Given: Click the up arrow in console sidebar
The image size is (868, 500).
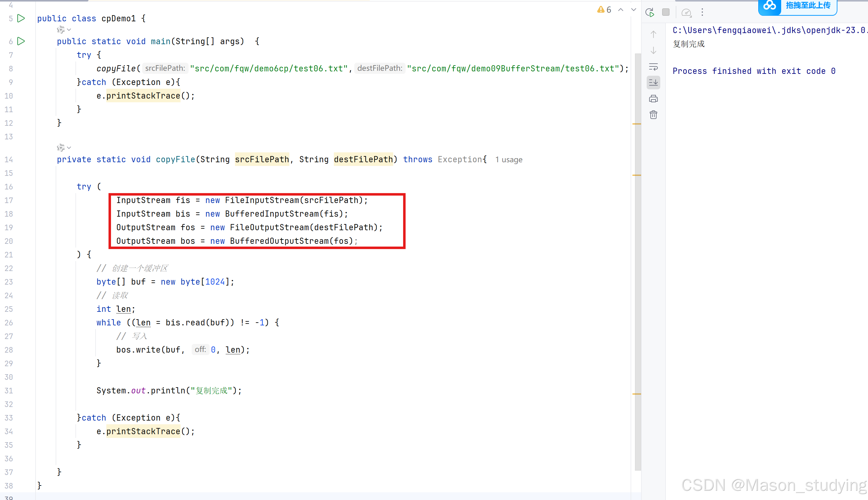Looking at the screenshot, I should (x=653, y=34).
